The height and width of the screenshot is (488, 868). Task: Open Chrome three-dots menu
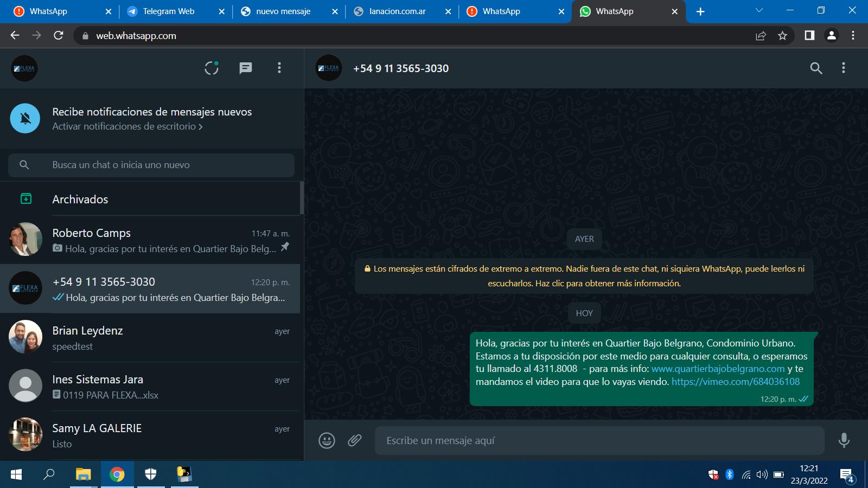pyautogui.click(x=853, y=35)
